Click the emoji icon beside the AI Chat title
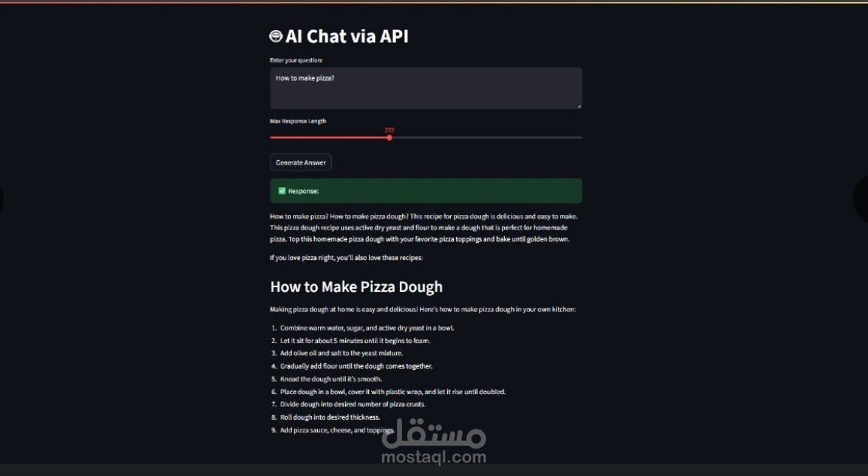 click(x=275, y=35)
